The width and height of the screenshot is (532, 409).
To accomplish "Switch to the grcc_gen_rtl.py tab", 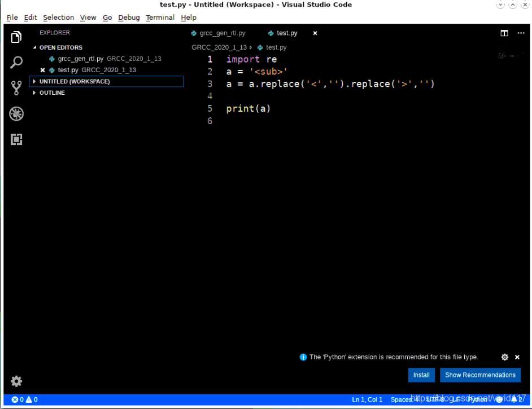I will (x=222, y=33).
